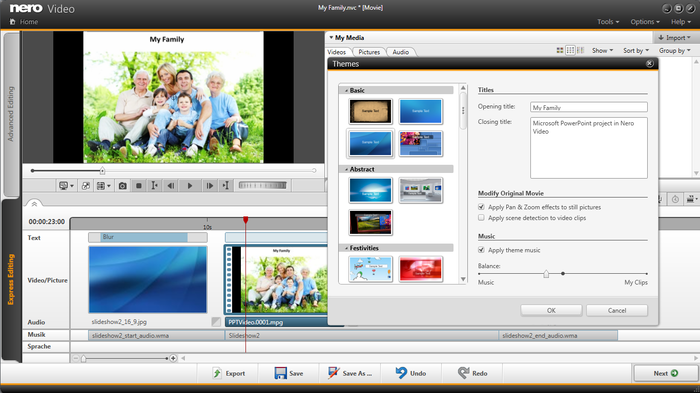This screenshot has height=393, width=700.
Task: Click OK in the Themes dialog
Action: (551, 310)
